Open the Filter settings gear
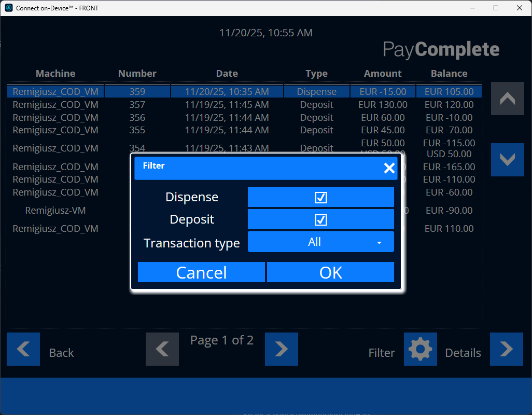Image resolution: width=532 pixels, height=415 pixels. click(421, 349)
